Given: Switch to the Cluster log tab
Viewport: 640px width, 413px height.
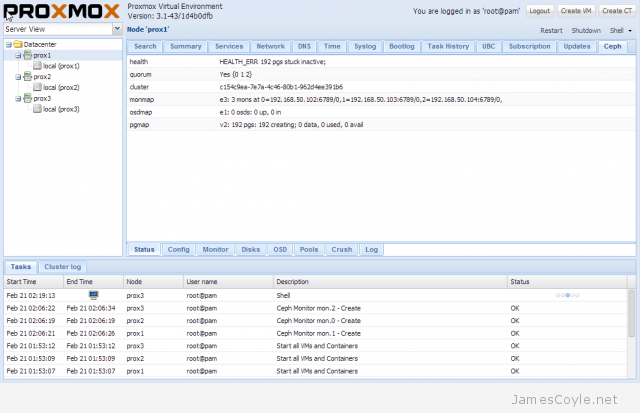Looking at the screenshot, I should [x=62, y=267].
